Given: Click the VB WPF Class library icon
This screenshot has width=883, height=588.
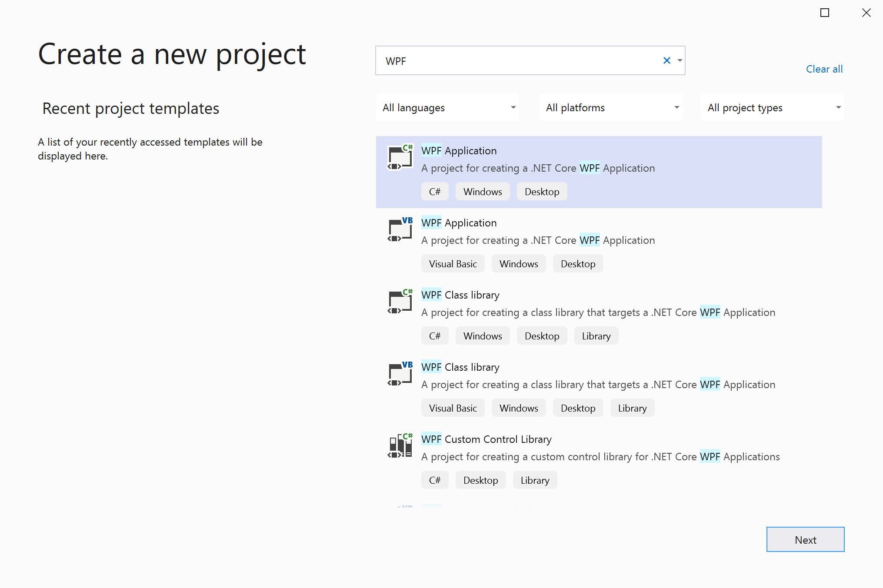Looking at the screenshot, I should [x=399, y=374].
